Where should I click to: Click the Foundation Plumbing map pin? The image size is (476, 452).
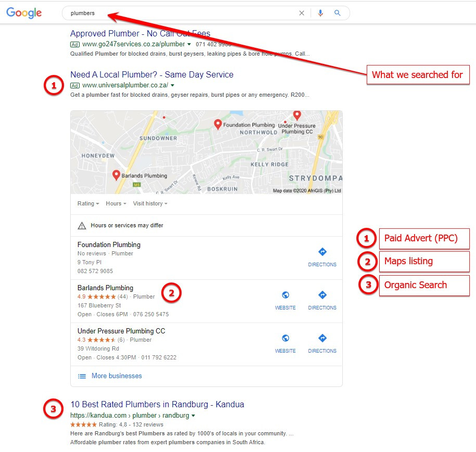pos(217,124)
